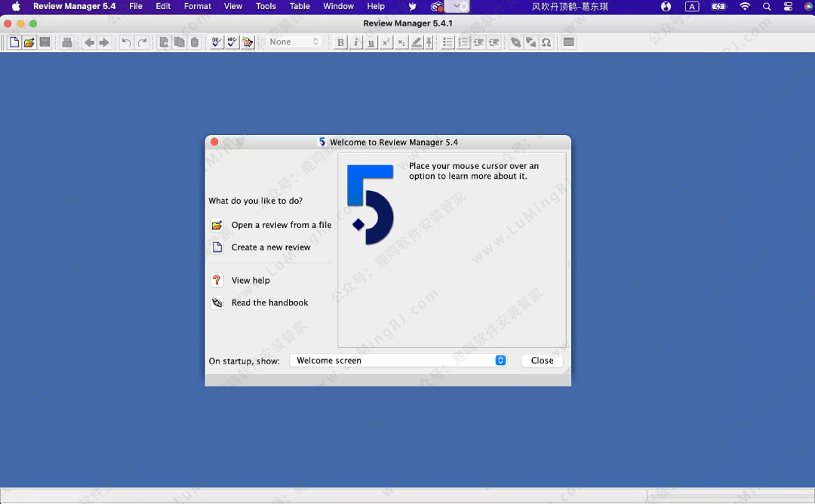Viewport: 815px width, 504px height.
Task: Open the Format menu
Action: click(x=198, y=7)
